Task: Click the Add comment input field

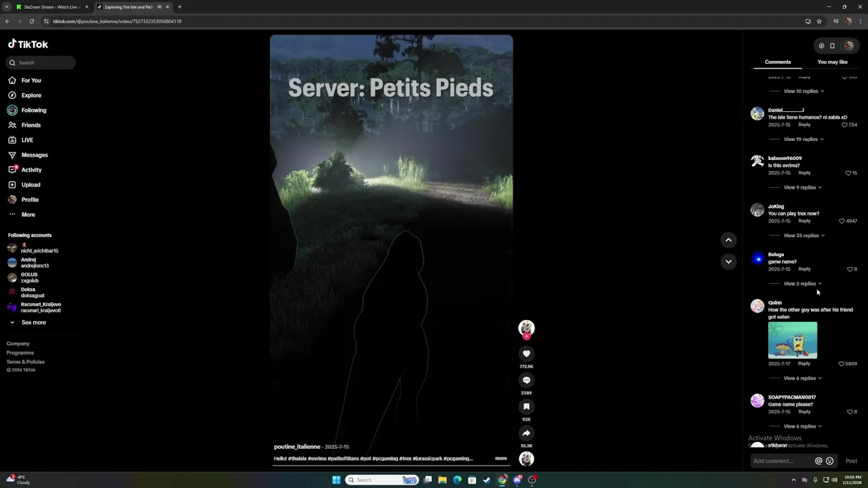Action: point(783,461)
